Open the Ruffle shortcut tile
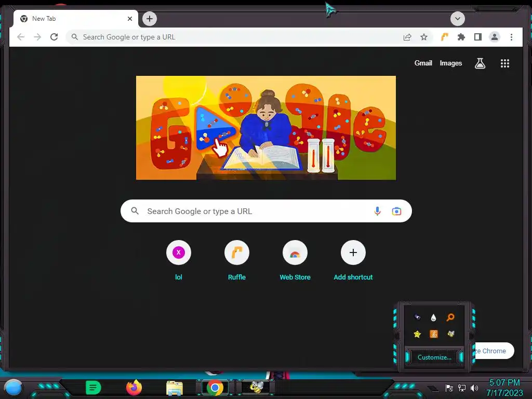Screen dimensions: 532x399 [236, 260]
